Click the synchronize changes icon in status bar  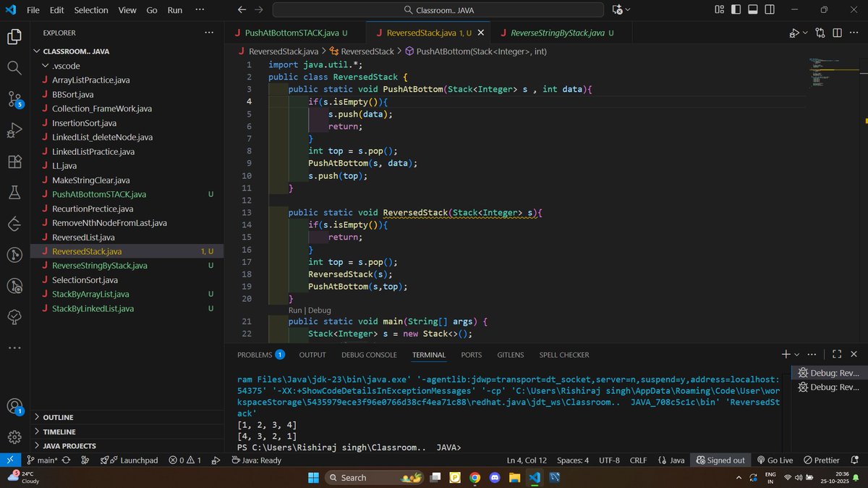click(67, 460)
